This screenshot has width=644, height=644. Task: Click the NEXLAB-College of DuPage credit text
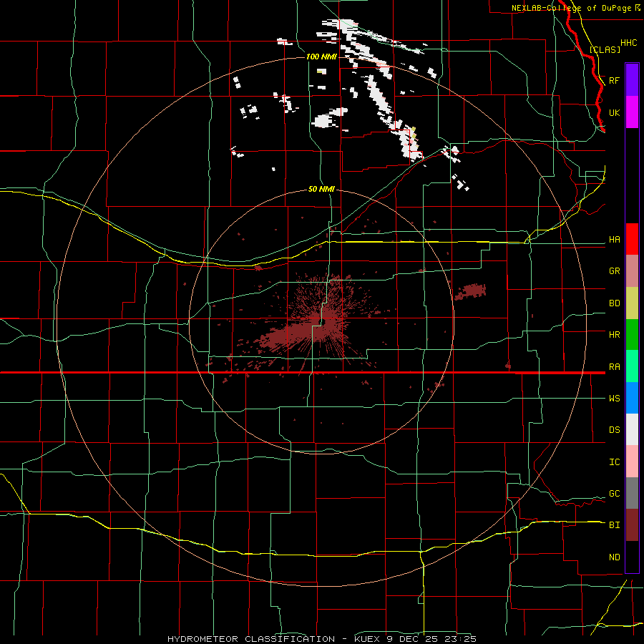572,8
